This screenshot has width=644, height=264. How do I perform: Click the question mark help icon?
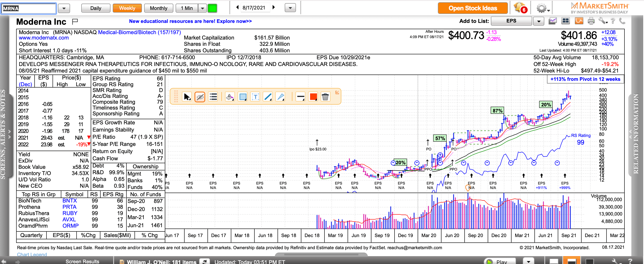(x=613, y=21)
